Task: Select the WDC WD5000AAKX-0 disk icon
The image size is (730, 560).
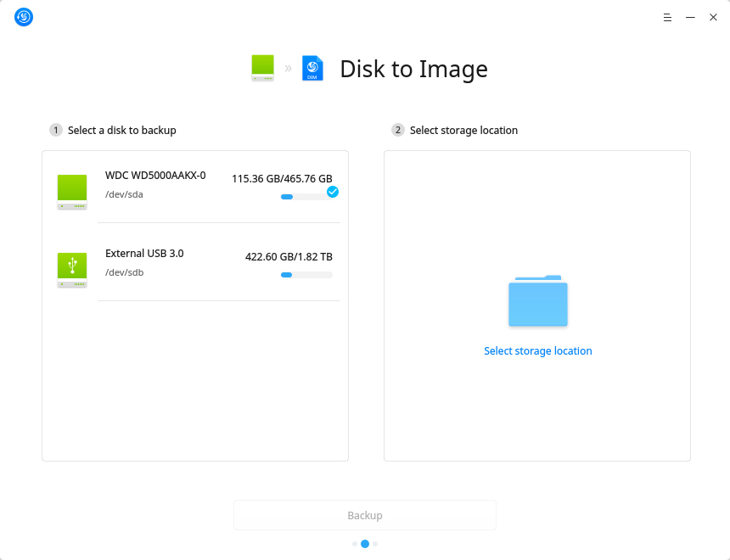Action: click(72, 191)
